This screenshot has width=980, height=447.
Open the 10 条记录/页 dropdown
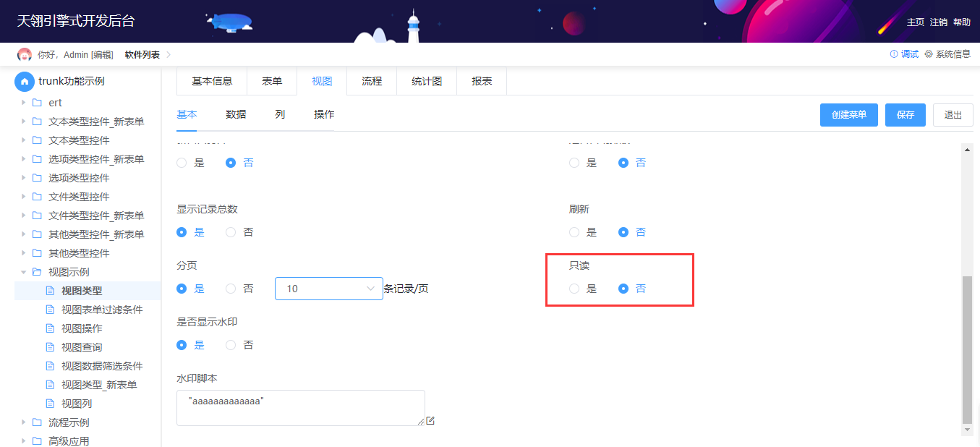(329, 289)
